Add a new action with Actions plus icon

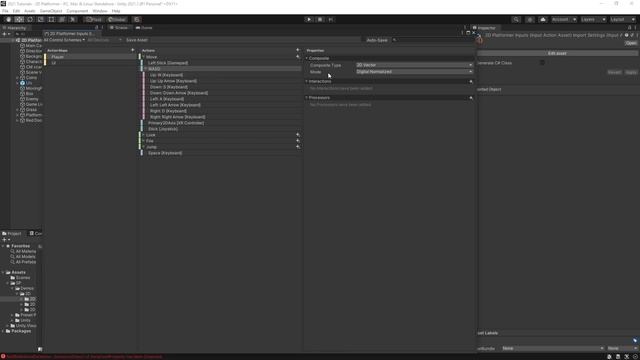click(298, 50)
